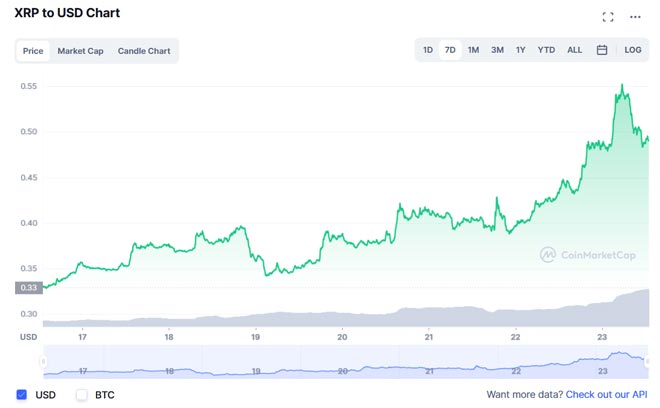Show ALL time price history

pyautogui.click(x=574, y=50)
